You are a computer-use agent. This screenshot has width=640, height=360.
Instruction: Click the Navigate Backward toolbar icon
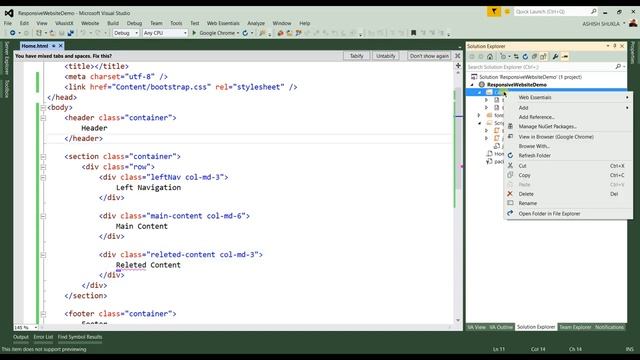(12, 33)
